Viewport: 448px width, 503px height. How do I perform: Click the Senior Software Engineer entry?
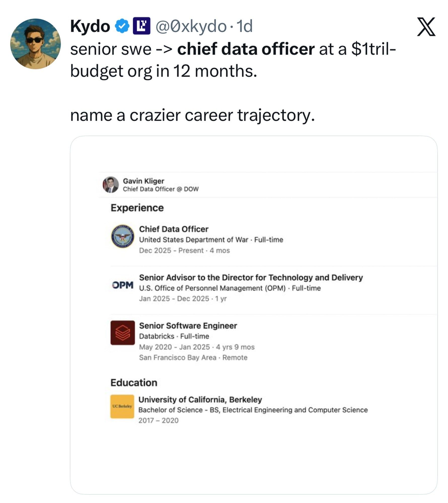188,326
